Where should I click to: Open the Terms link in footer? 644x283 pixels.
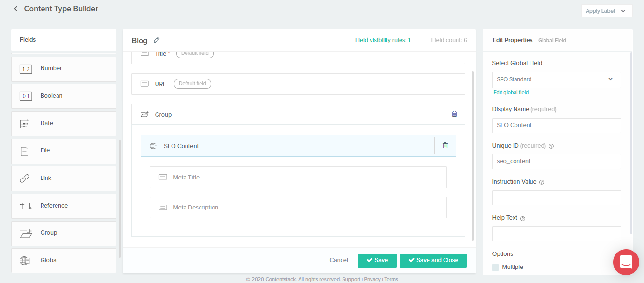pyautogui.click(x=391, y=279)
